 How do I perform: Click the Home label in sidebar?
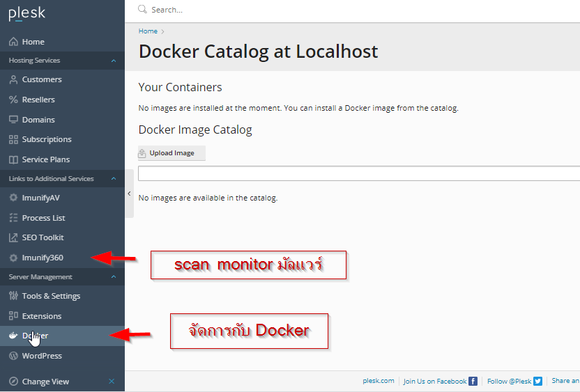(33, 42)
